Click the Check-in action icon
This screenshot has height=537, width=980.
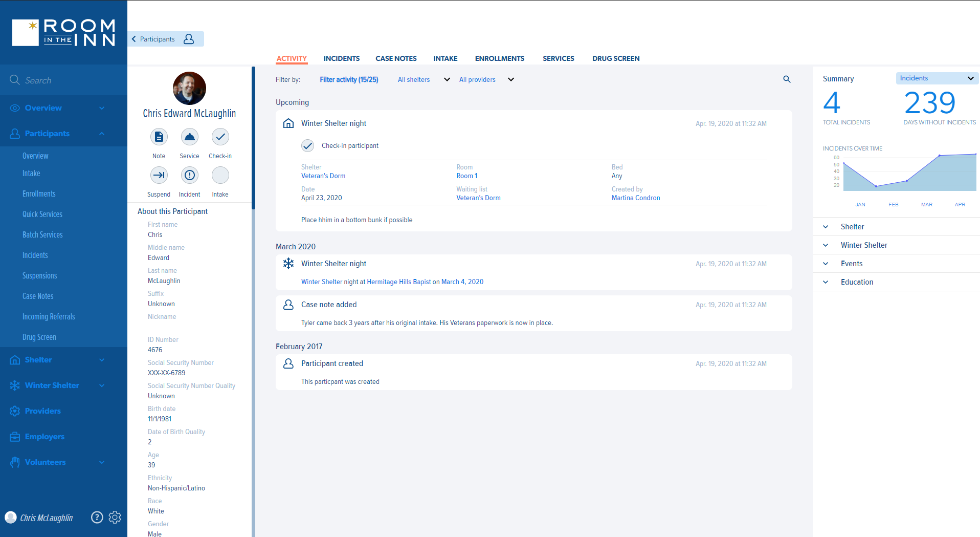point(220,137)
